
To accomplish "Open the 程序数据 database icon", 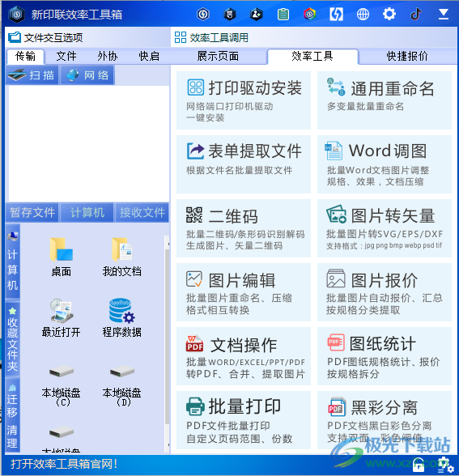I will (121, 318).
